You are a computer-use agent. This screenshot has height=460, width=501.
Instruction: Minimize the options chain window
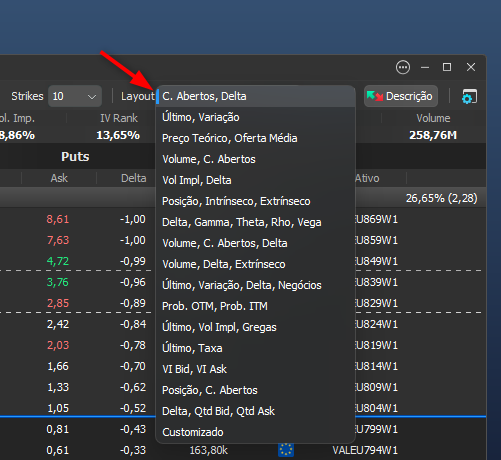[425, 67]
